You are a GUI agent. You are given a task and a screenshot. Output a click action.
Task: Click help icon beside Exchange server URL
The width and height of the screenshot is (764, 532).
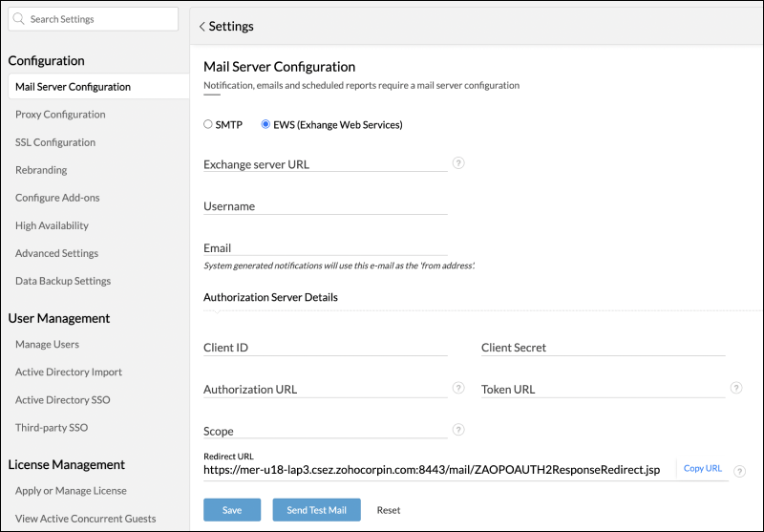(458, 163)
